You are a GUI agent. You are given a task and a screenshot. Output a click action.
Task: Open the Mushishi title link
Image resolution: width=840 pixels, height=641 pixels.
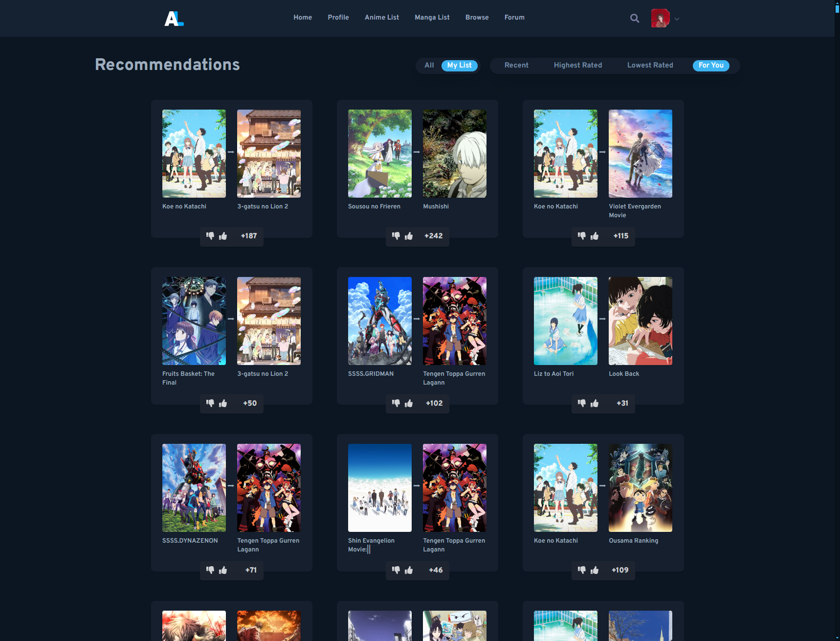pos(436,206)
